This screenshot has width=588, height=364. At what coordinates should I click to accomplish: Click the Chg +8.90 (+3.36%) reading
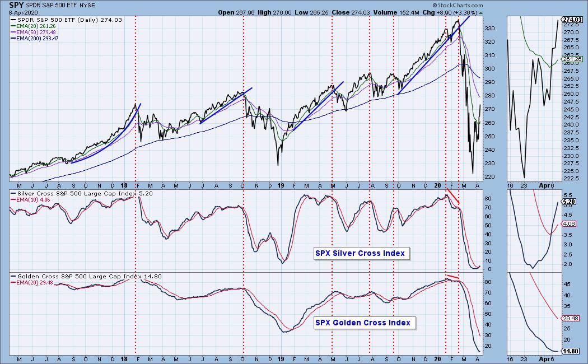(450, 12)
